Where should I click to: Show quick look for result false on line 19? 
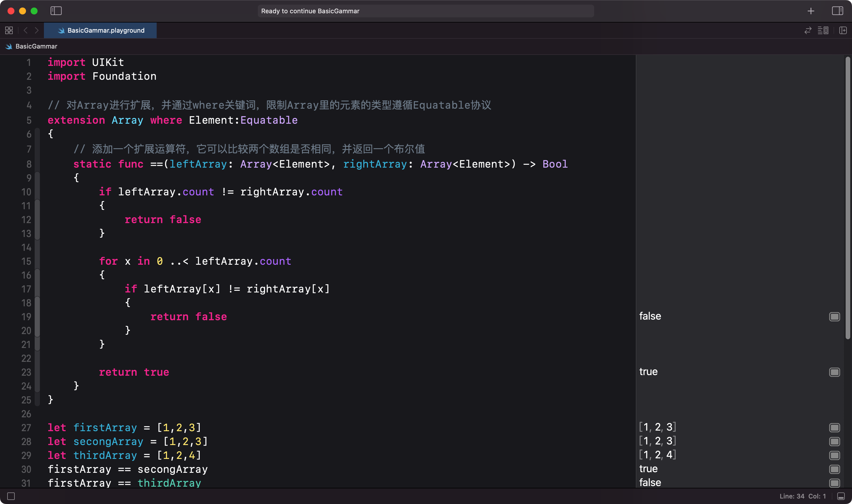click(x=834, y=316)
